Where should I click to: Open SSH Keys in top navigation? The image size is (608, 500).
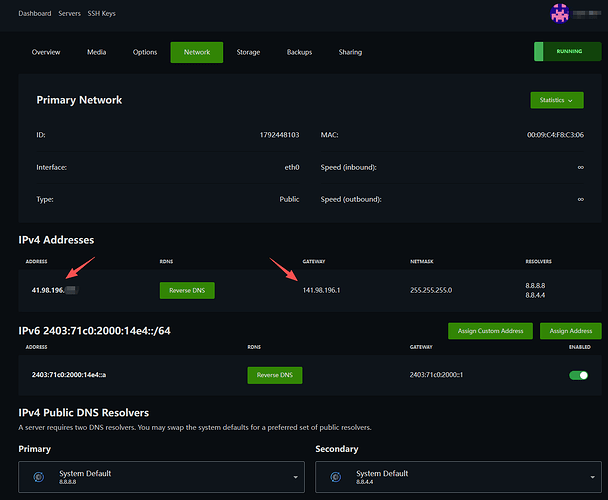(x=101, y=14)
